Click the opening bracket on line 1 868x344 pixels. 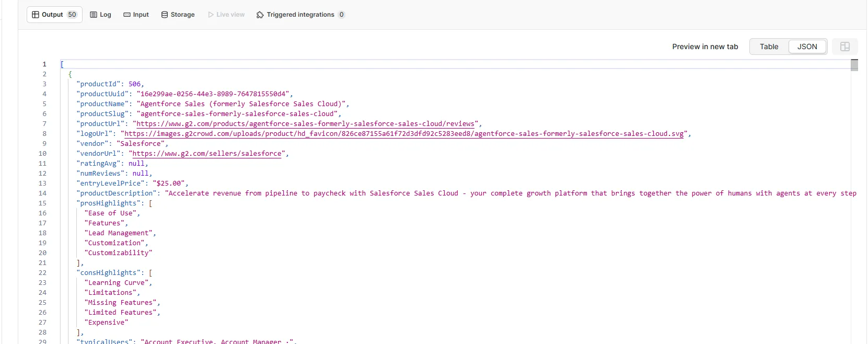tap(62, 64)
